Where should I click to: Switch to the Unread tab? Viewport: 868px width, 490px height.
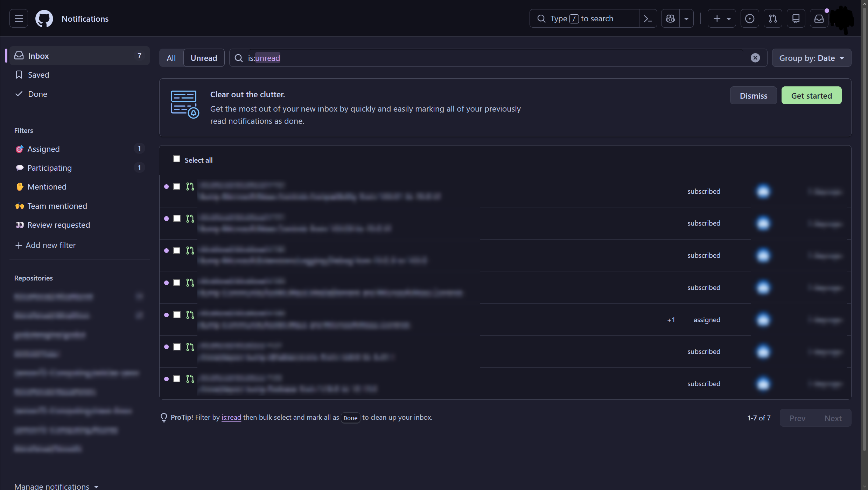click(x=204, y=58)
